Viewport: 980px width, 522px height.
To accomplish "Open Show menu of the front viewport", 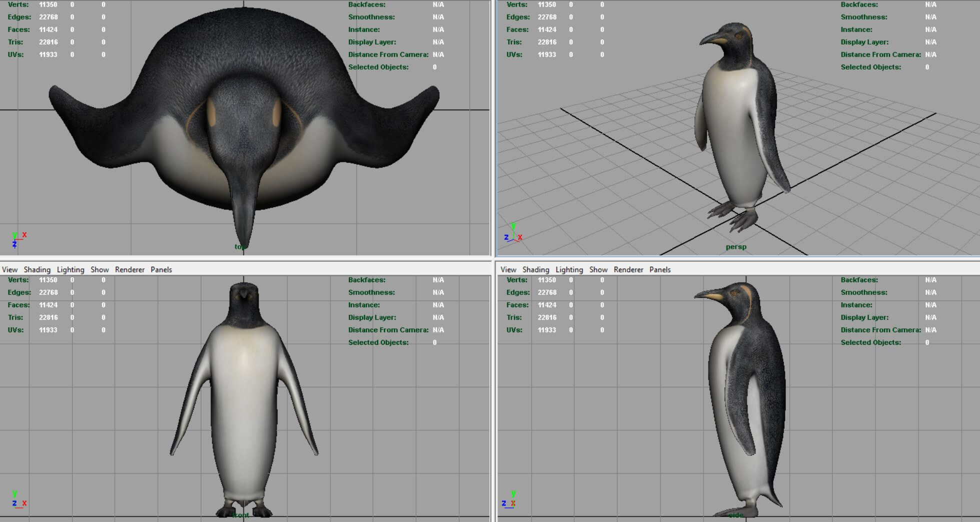I will point(99,269).
